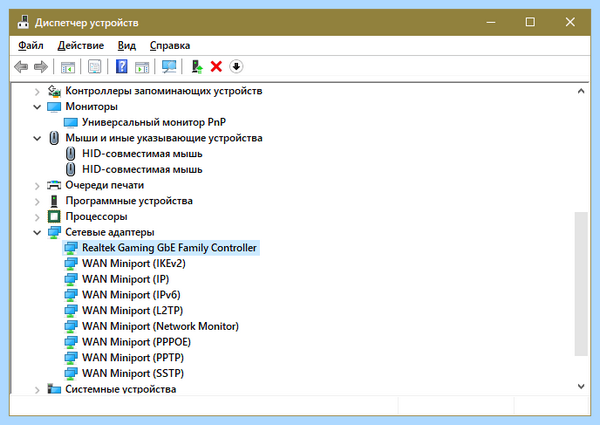Select WAN Miniport (IPv6) entry
Image resolution: width=600 pixels, height=425 pixels.
131,295
